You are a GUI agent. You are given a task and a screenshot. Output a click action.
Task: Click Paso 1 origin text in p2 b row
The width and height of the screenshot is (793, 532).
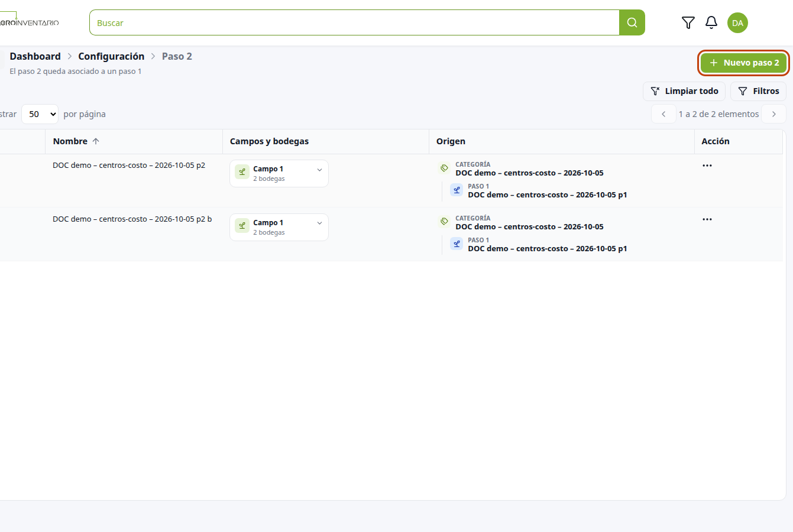547,249
